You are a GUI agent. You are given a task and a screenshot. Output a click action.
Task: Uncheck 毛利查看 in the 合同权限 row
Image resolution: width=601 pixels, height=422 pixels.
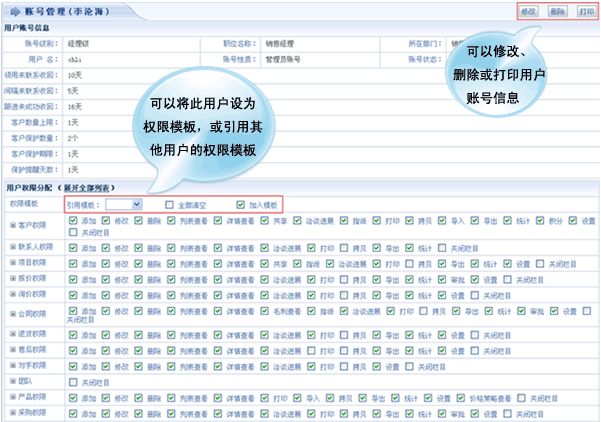(x=264, y=311)
